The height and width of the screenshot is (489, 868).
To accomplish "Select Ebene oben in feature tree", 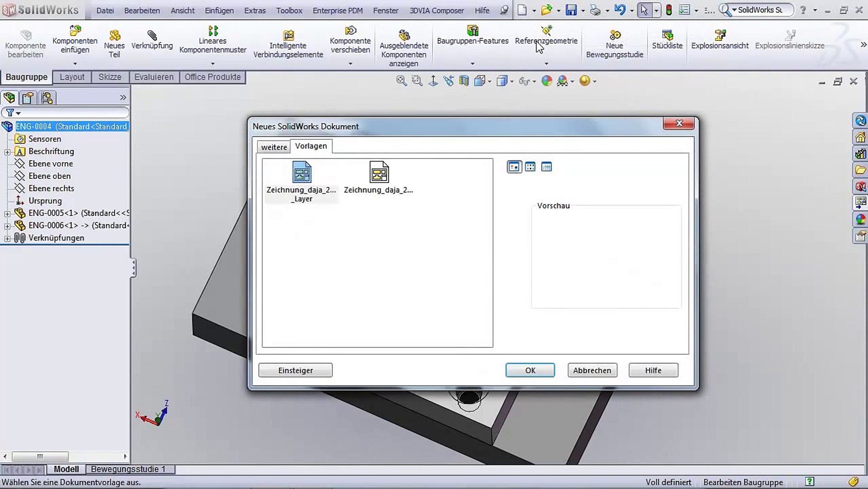I will (x=49, y=176).
